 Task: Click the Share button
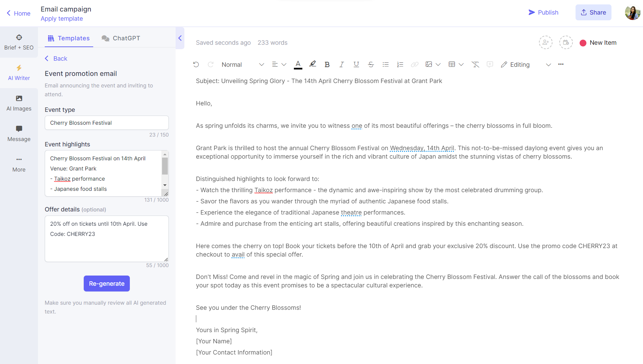tap(593, 13)
